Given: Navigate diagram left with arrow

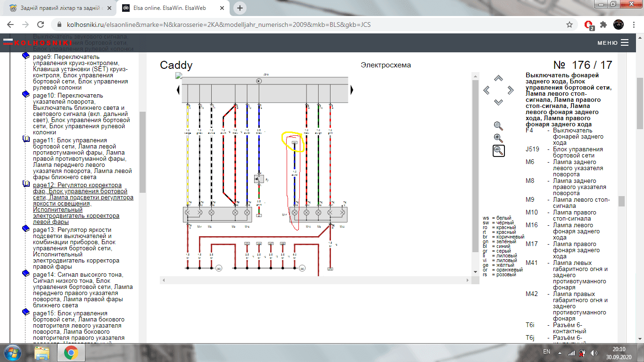Looking at the screenshot, I should point(487,90).
